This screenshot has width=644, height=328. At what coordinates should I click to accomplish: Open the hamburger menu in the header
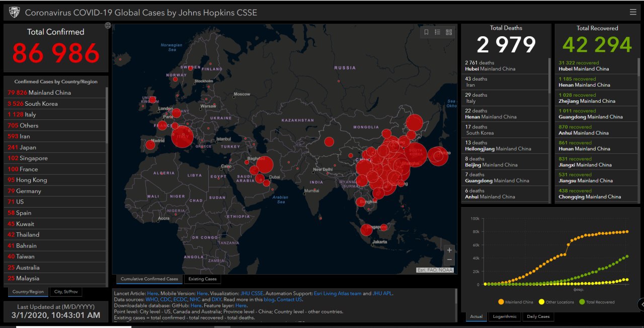point(633,12)
